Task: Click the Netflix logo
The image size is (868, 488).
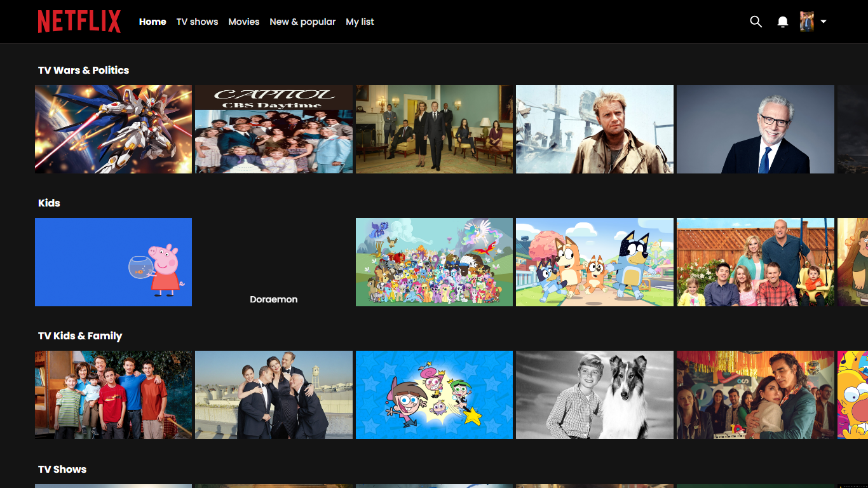Action: click(x=79, y=22)
